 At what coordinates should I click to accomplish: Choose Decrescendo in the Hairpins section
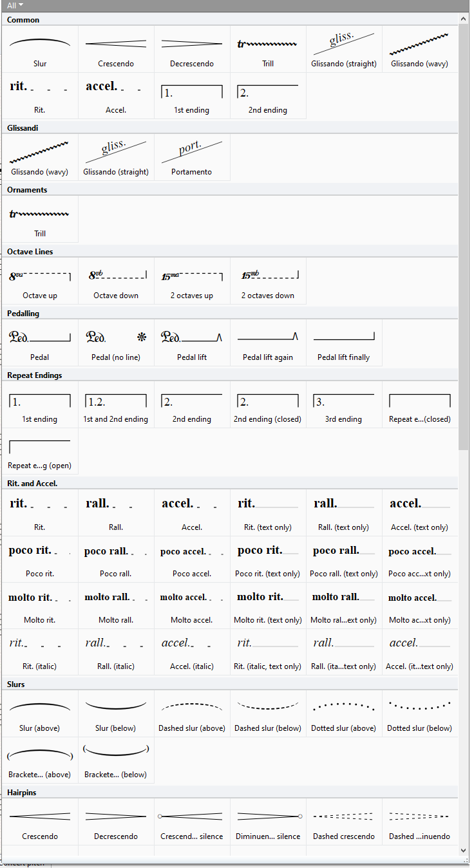[116, 822]
